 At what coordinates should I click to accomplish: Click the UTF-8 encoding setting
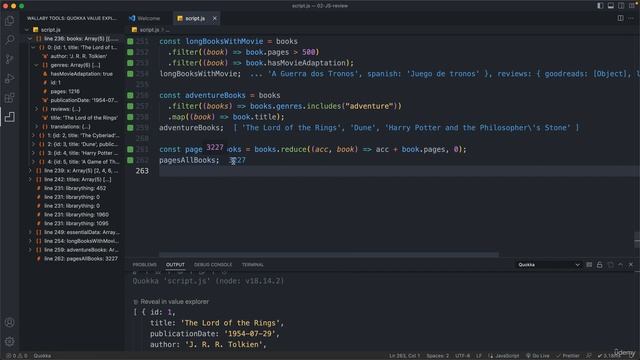pyautogui.click(x=462, y=356)
